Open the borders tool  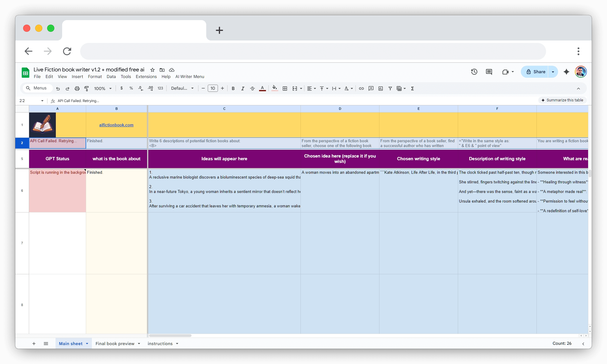click(285, 89)
